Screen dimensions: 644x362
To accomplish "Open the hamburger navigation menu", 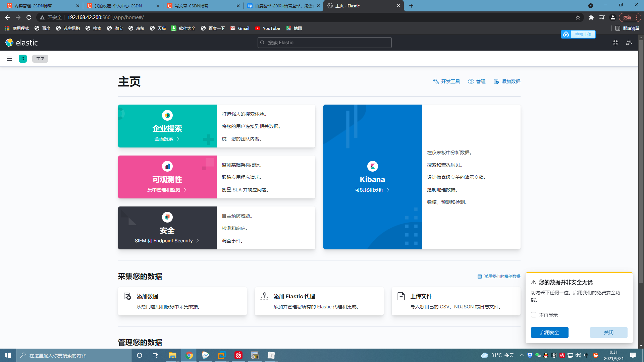I will tap(9, 59).
